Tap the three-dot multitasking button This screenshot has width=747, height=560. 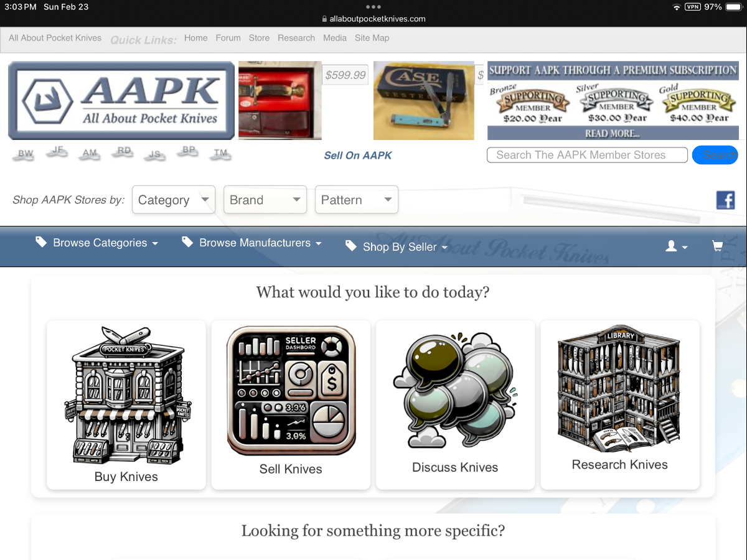[374, 6]
